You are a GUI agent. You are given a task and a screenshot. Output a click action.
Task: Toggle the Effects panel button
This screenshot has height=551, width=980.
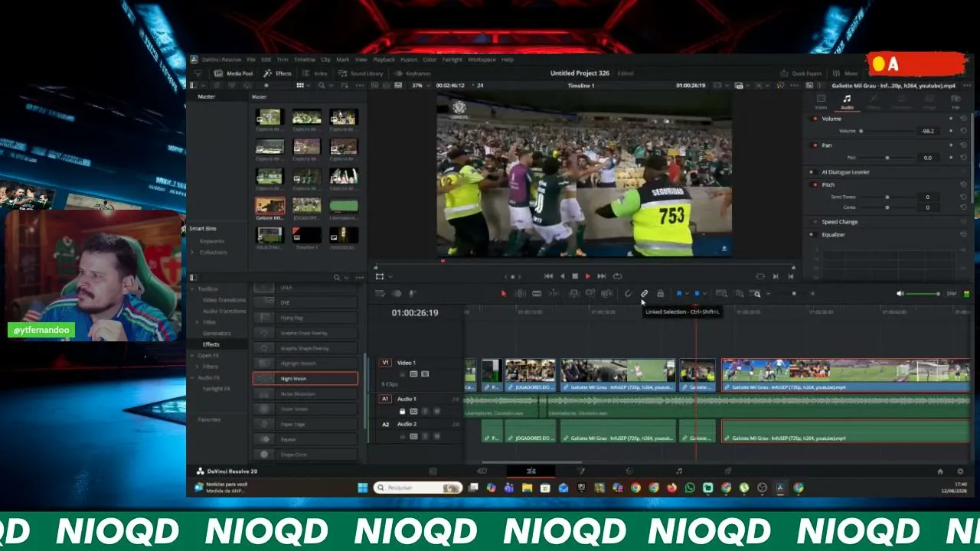(x=277, y=73)
